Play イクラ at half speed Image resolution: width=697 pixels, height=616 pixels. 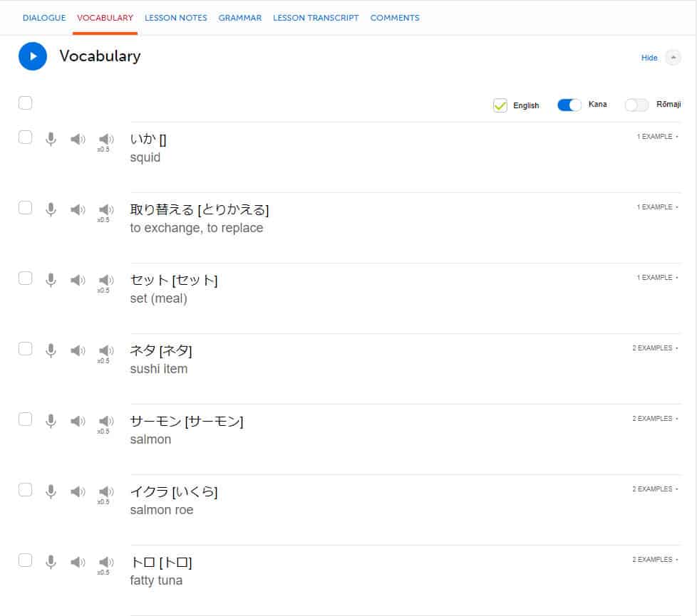coord(105,491)
